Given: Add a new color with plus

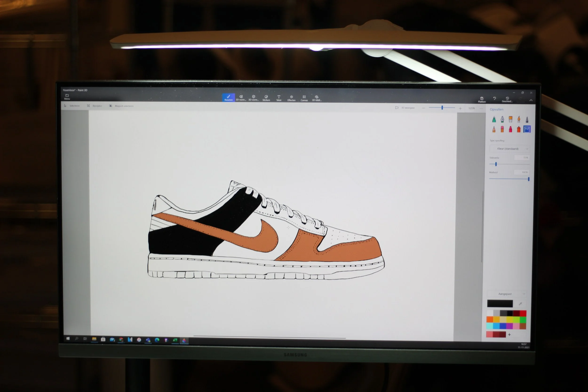Looking at the screenshot, I should pyautogui.click(x=509, y=334).
